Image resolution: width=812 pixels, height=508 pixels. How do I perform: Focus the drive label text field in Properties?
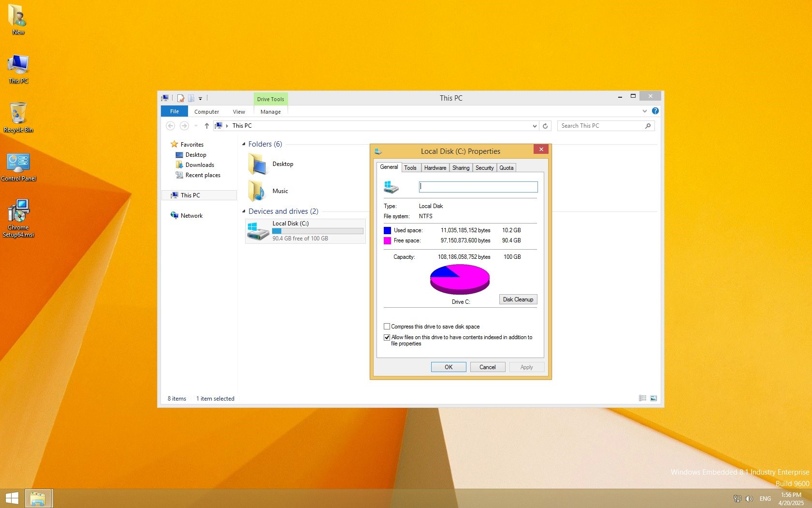click(478, 187)
